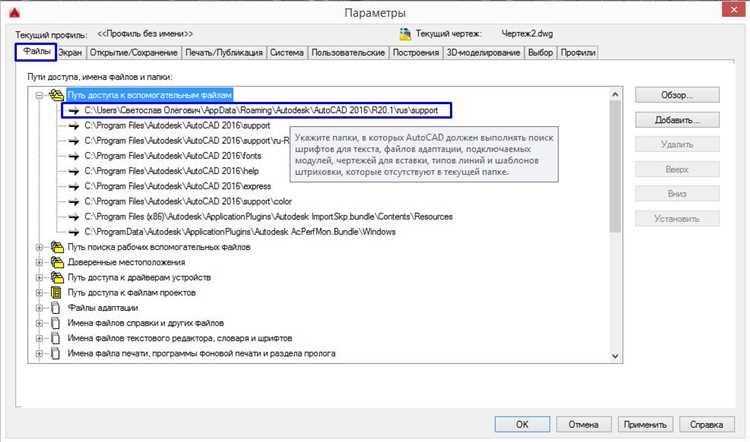Select path ending in ImportSkp.bundle\Contents\Resources
The height and width of the screenshot is (442, 750).
point(268,217)
